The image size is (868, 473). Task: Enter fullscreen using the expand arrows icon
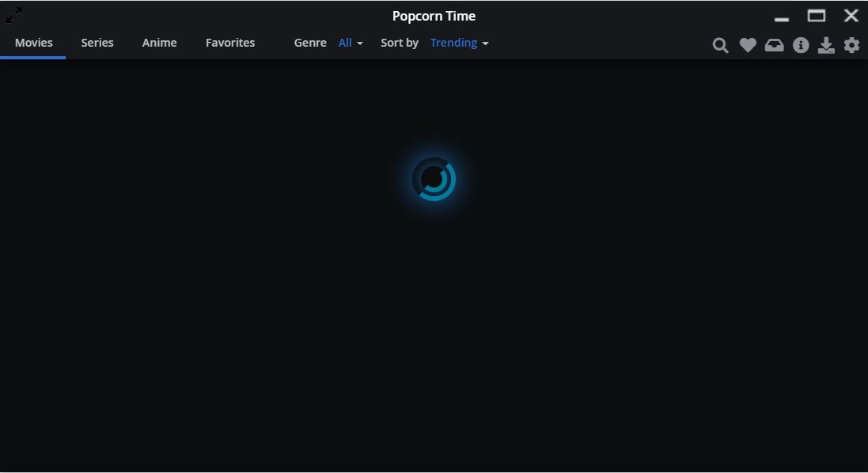13,15
